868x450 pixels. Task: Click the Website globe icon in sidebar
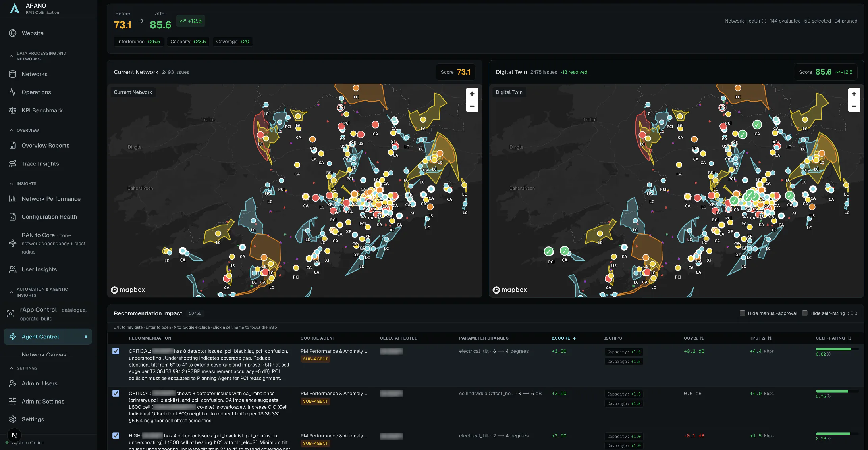13,33
